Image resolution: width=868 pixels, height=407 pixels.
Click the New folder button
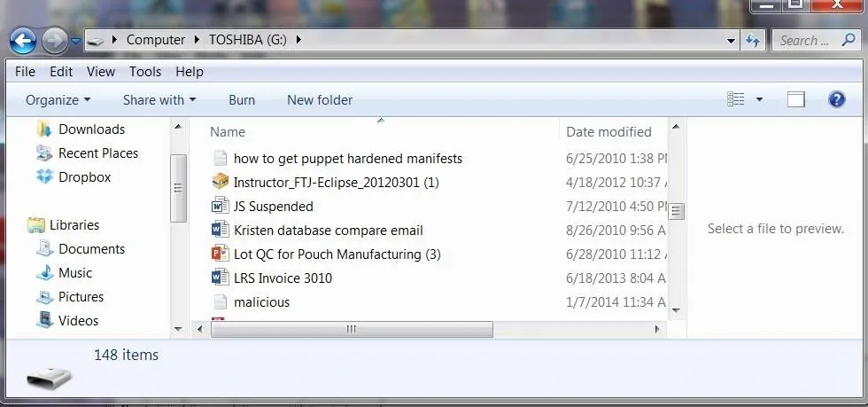pyautogui.click(x=320, y=100)
